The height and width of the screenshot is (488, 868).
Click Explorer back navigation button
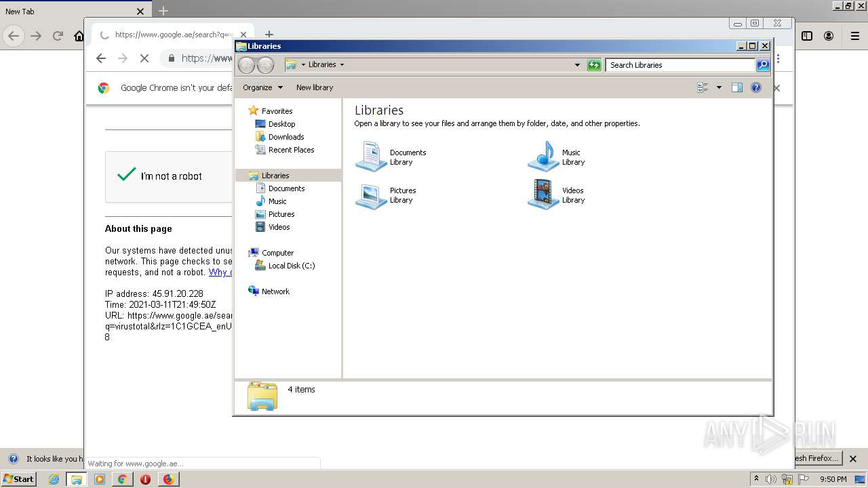point(247,65)
